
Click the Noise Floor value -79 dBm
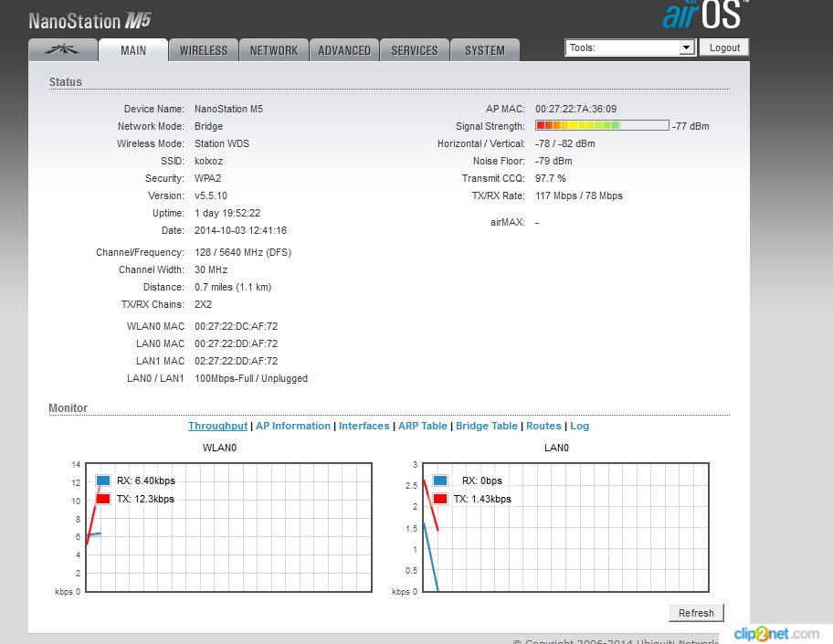[554, 161]
